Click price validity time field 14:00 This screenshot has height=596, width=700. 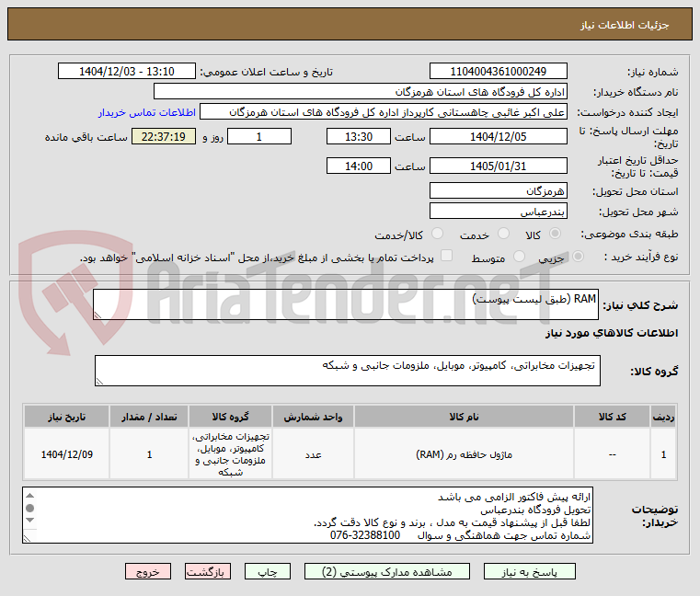click(x=359, y=166)
